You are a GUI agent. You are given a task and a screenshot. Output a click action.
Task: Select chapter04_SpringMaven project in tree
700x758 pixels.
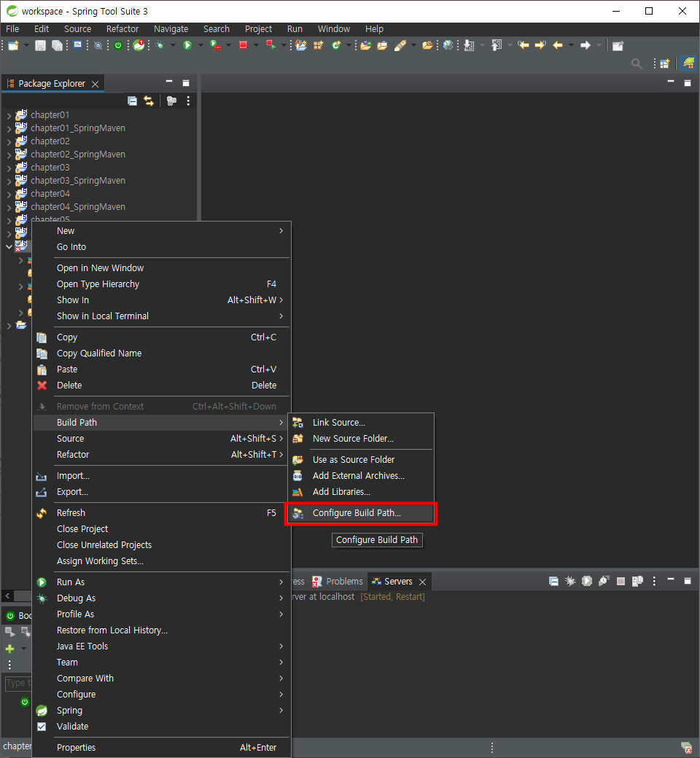click(x=78, y=206)
